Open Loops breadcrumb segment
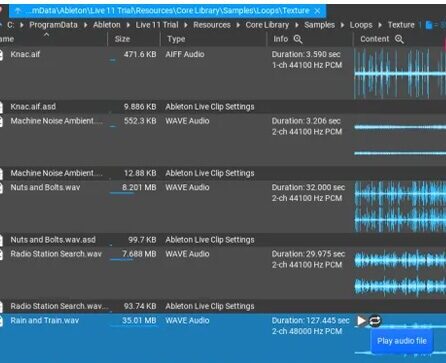The image size is (446, 363). click(x=361, y=25)
